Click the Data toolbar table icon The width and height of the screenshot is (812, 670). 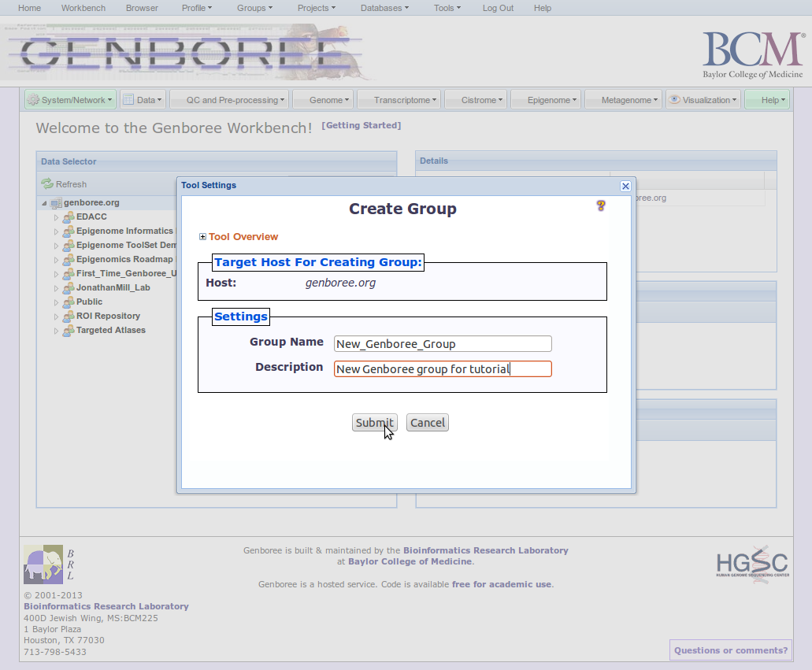128,100
